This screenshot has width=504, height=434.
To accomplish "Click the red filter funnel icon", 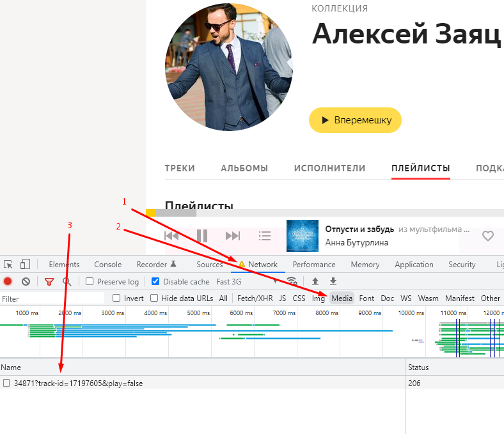I will point(49,281).
